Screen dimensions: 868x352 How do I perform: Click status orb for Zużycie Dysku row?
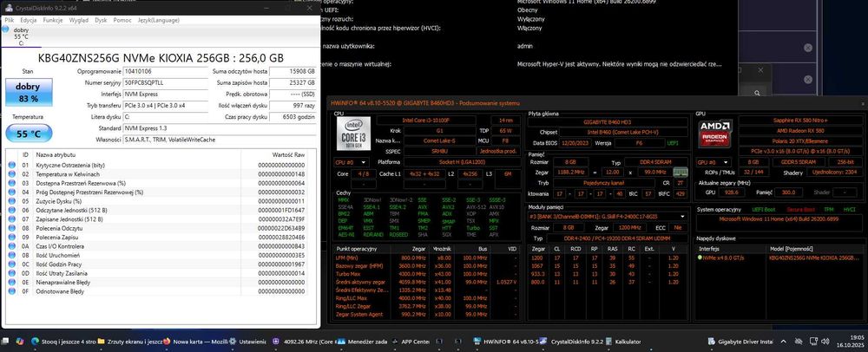12,201
